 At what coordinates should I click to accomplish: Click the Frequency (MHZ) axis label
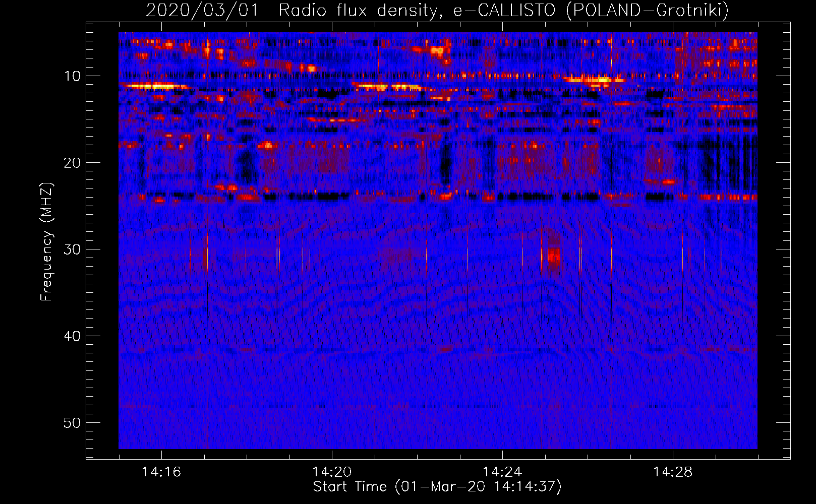tap(46, 242)
